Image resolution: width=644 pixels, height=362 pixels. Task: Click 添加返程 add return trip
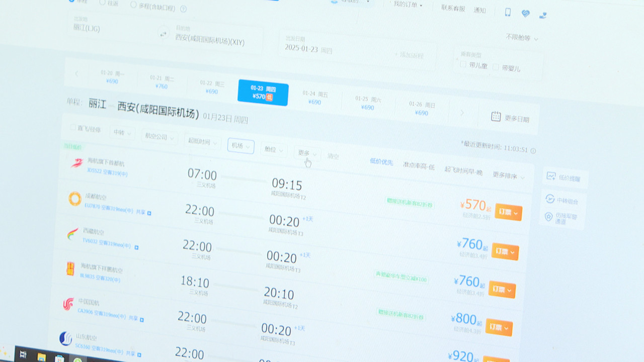coord(409,55)
